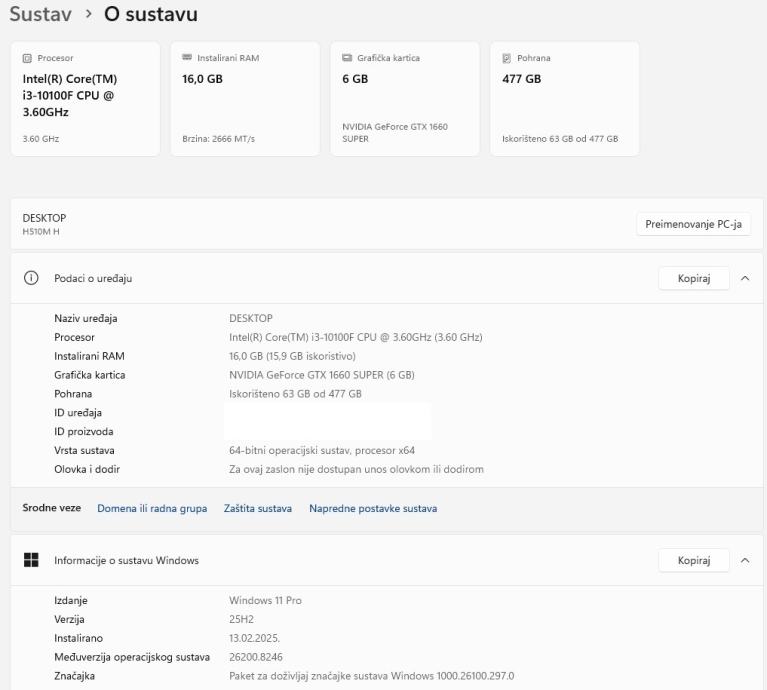The image size is (767, 690).
Task: Collapse the Informacije o sustavu Windows section
Action: tap(745, 560)
